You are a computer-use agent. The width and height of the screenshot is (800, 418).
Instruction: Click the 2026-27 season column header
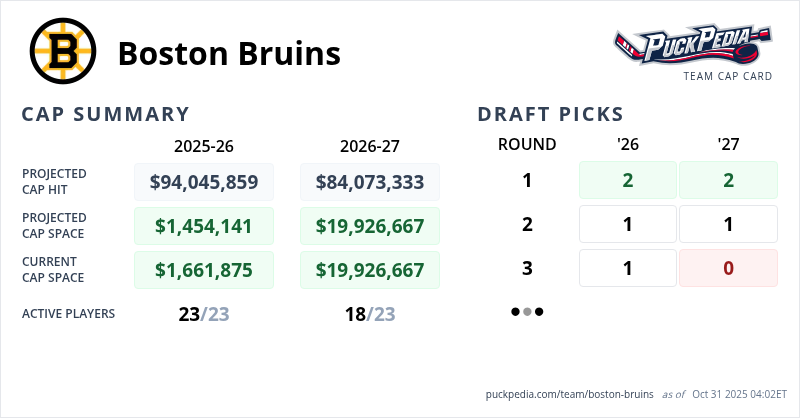point(370,145)
